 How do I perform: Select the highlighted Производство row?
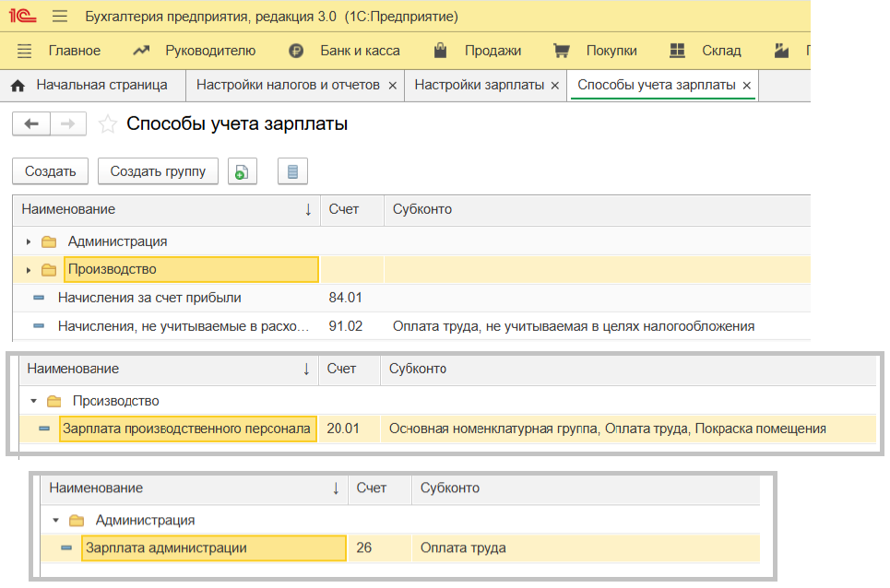tap(411, 269)
